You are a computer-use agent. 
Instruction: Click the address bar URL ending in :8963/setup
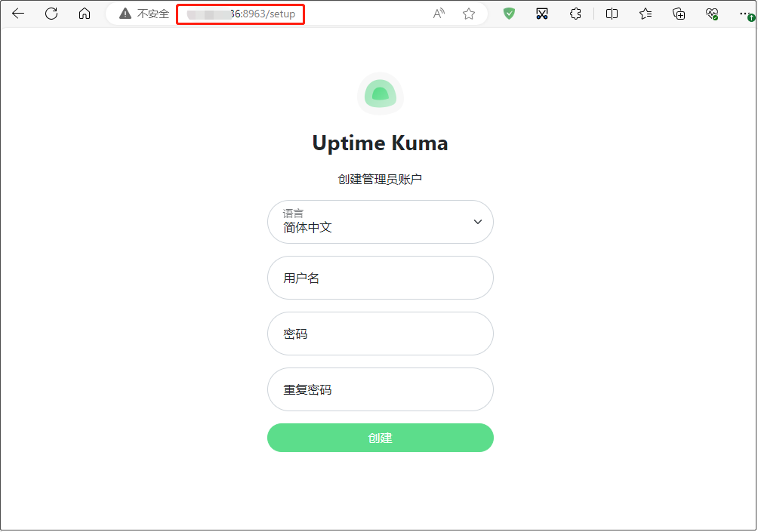point(240,14)
